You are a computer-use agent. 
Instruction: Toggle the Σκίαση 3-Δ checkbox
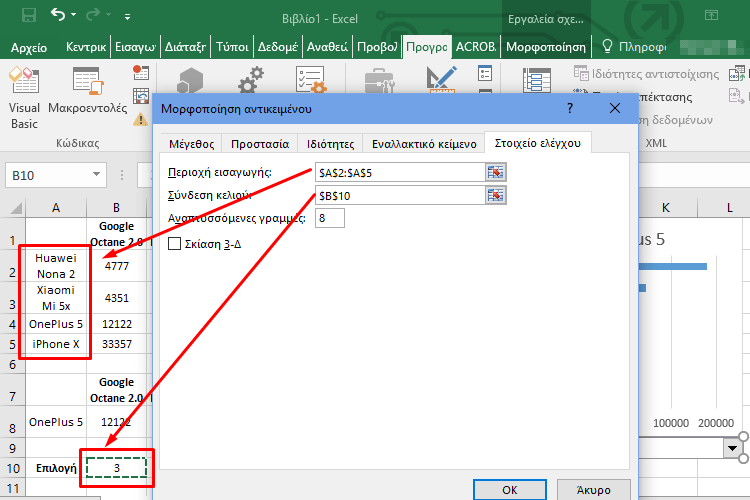175,243
